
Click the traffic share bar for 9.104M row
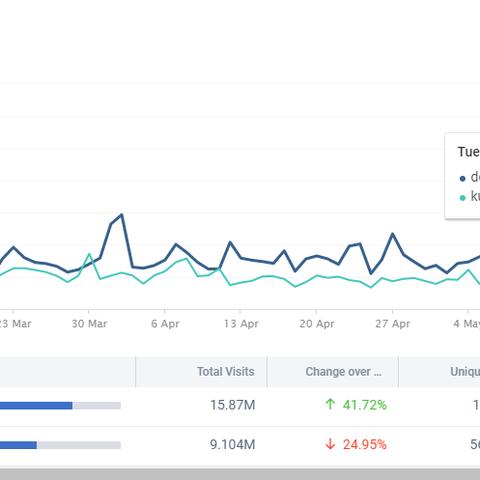coord(60,445)
